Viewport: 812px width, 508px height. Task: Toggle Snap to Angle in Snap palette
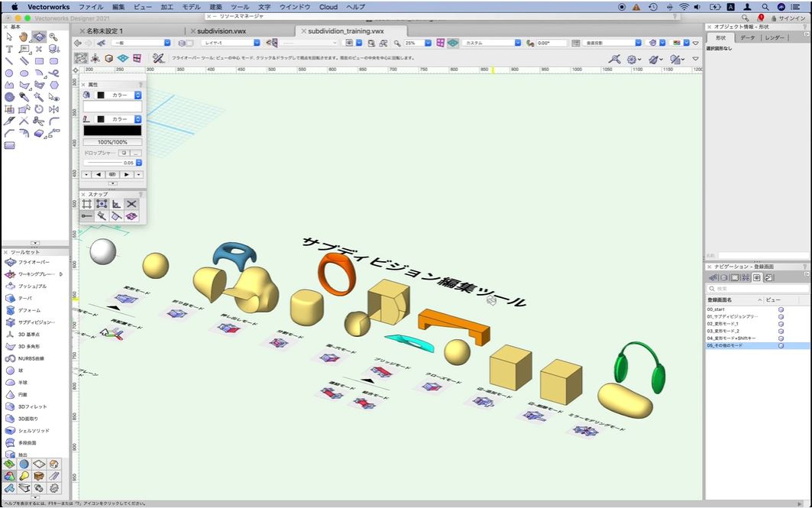tap(117, 204)
